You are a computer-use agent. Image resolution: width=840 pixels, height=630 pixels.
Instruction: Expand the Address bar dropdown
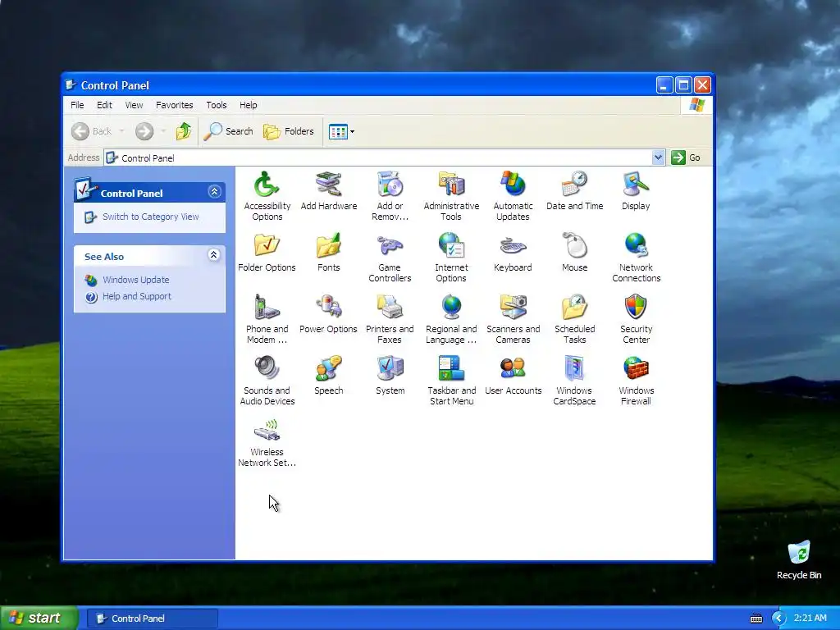point(658,157)
